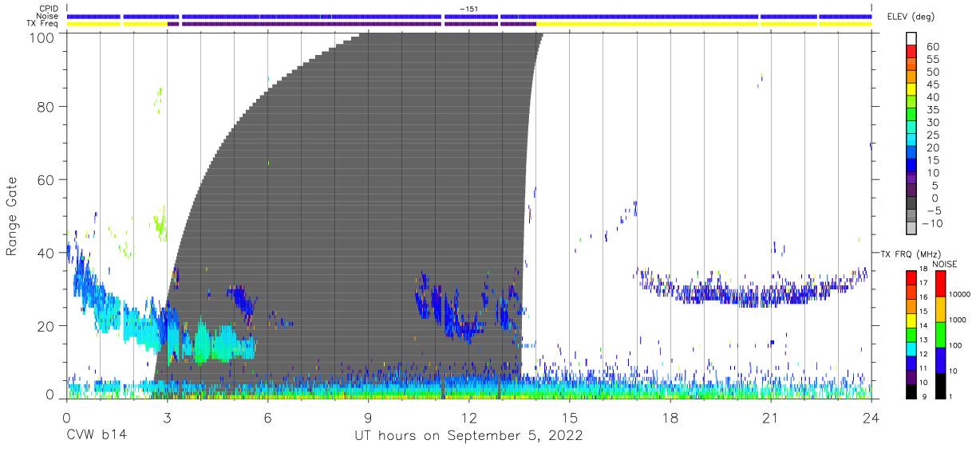980x452 pixels.
Task: Click the "30" elevation colorbar label
Action: [x=934, y=123]
